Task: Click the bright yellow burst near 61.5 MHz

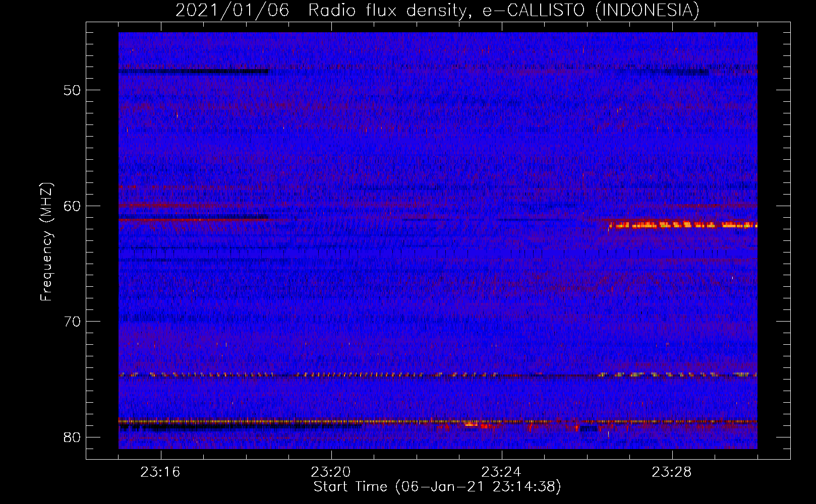Action: 683,225
